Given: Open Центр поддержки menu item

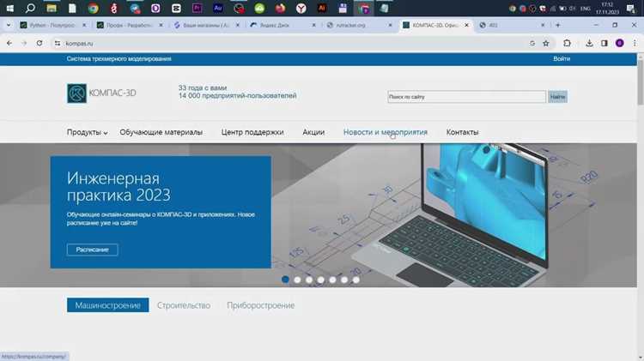Looking at the screenshot, I should [252, 132].
